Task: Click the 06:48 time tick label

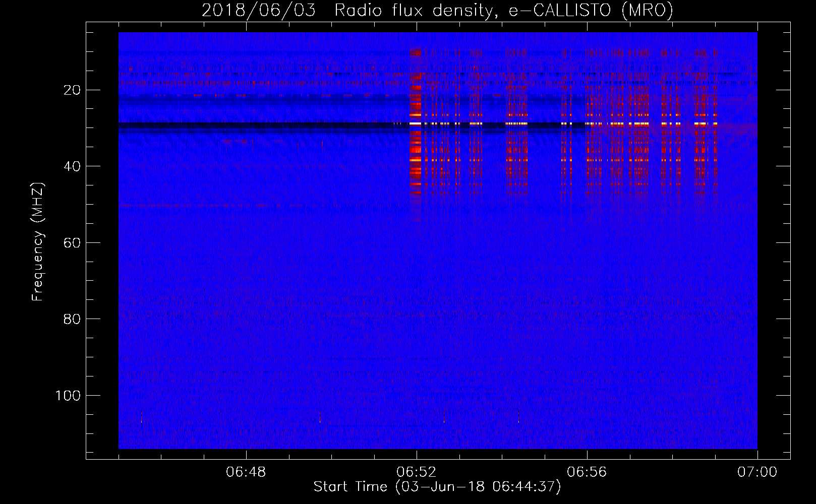Action: 246,472
